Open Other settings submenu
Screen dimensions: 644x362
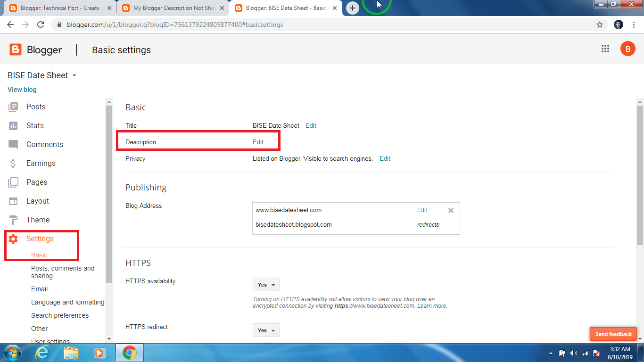(40, 329)
